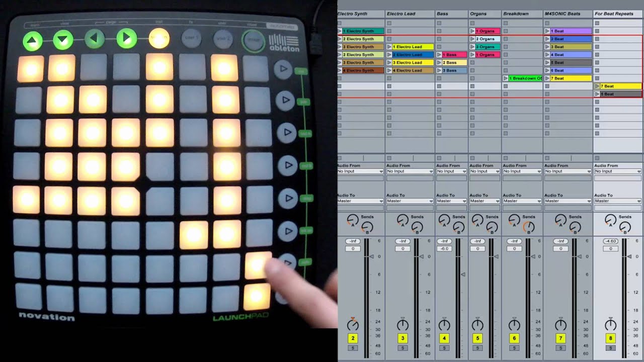
Task: Select the Breakdown track header
Action: click(522, 14)
